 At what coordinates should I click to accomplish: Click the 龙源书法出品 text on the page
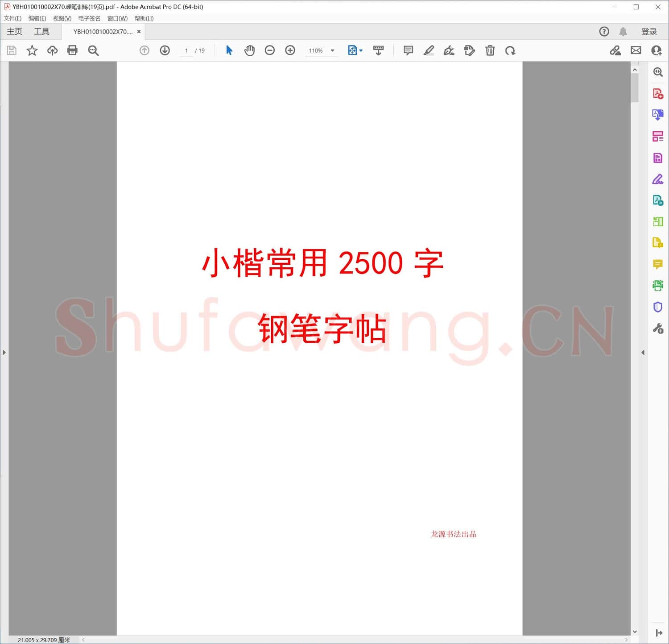point(453,534)
